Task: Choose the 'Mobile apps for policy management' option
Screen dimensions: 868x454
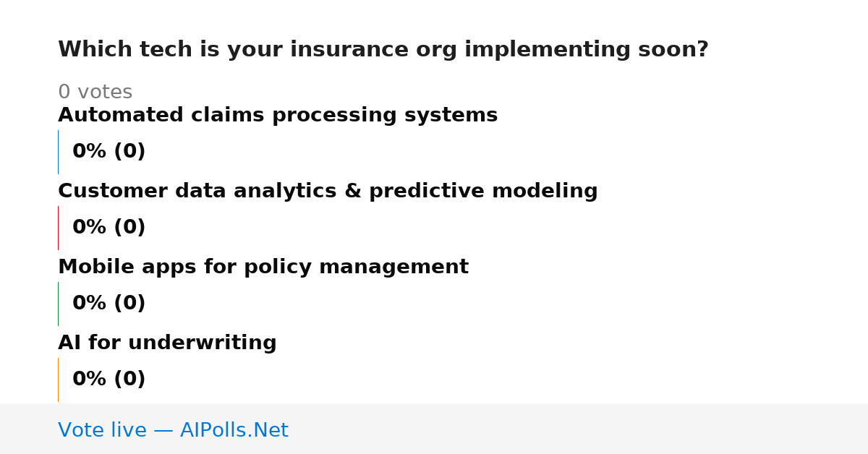Action: [263, 267]
